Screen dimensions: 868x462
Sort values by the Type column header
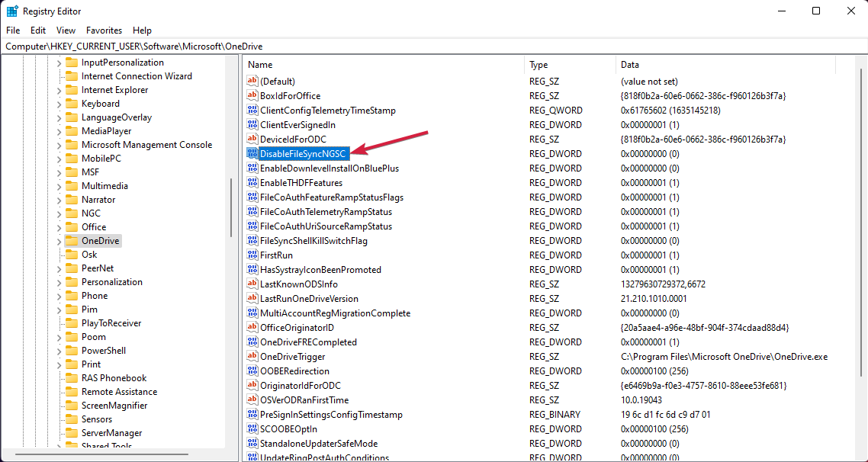[570, 65]
